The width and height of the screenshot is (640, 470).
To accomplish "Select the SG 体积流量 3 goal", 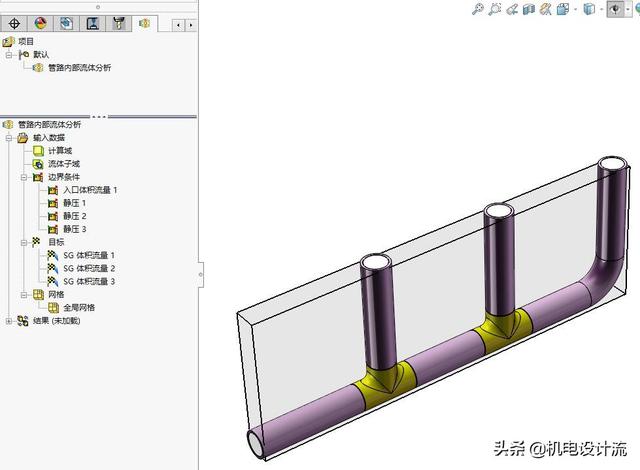I will 89,282.
